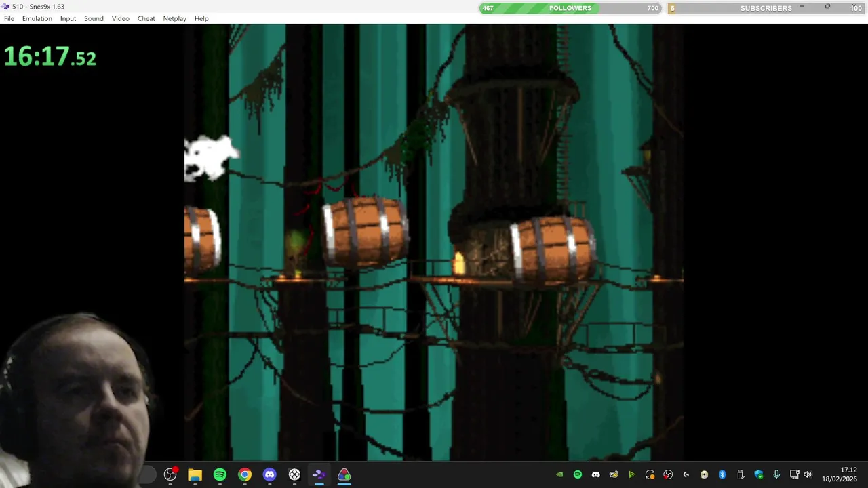Open File Explorer from the taskbar
The height and width of the screenshot is (488, 868).
(x=195, y=474)
